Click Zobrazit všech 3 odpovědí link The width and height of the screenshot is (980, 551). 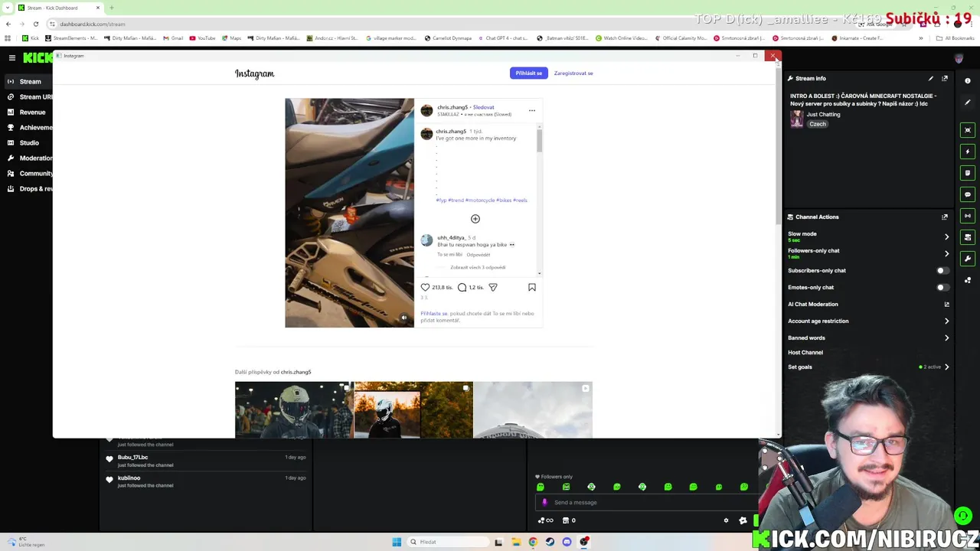[478, 267]
